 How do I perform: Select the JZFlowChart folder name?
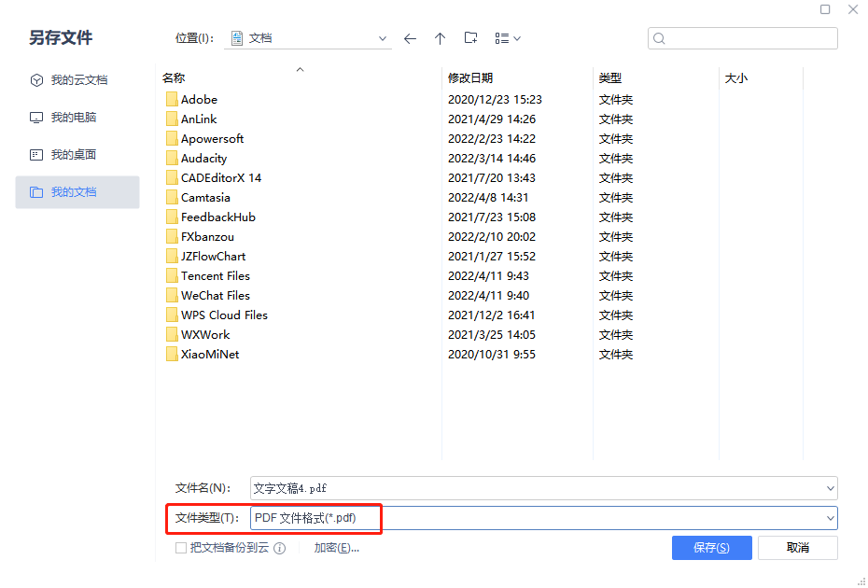(213, 257)
